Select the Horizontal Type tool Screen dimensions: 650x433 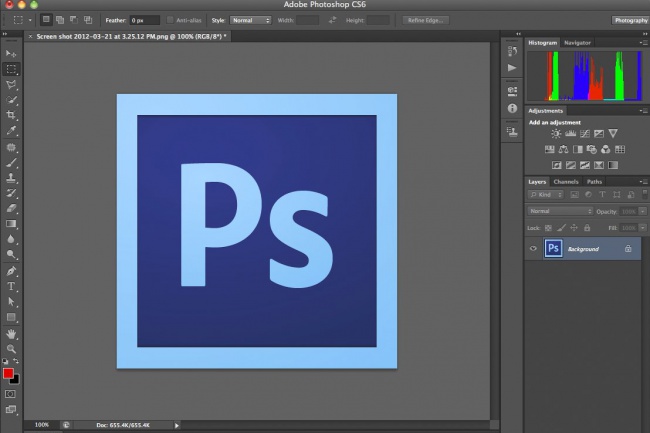pyautogui.click(x=11, y=286)
